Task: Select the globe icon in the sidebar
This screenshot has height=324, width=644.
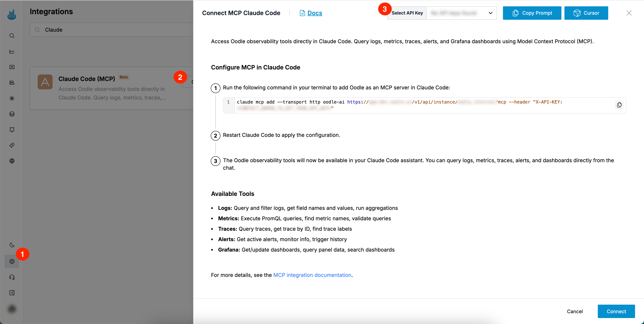Action: (12, 161)
